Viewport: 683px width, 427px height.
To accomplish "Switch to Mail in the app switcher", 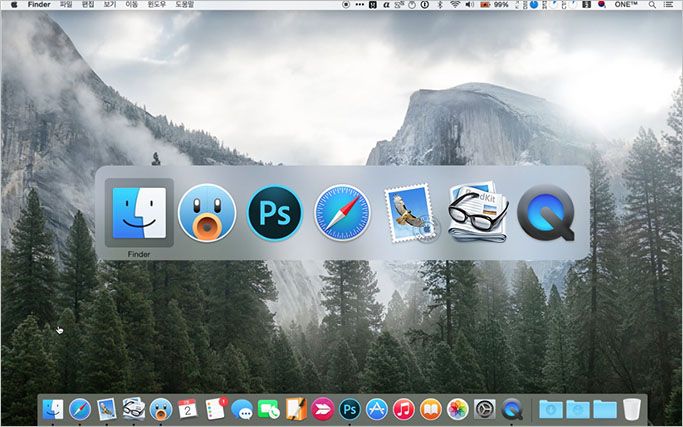I will click(x=411, y=213).
